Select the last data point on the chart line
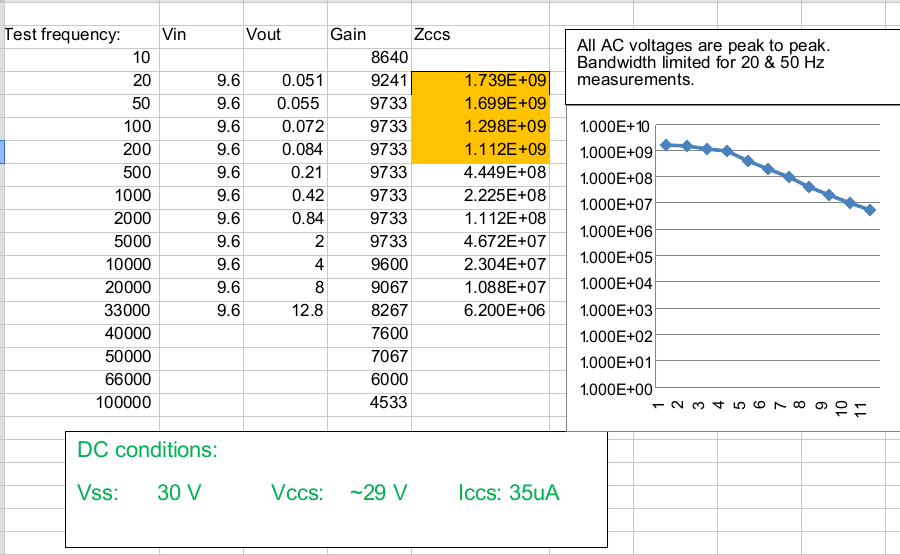 pos(870,210)
